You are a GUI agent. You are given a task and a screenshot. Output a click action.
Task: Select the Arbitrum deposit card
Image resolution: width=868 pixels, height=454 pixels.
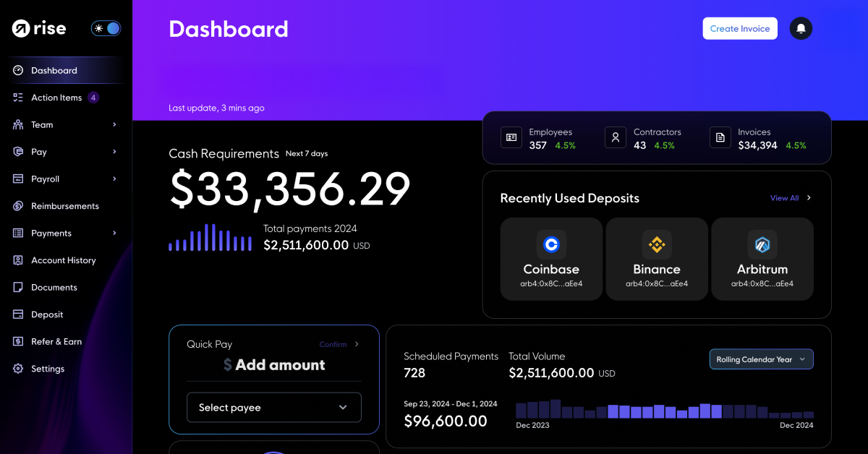point(762,259)
